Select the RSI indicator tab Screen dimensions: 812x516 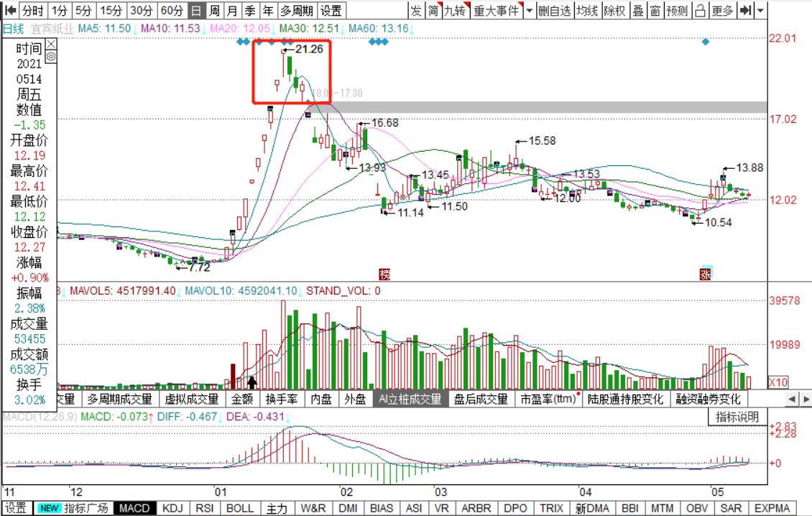[205, 507]
